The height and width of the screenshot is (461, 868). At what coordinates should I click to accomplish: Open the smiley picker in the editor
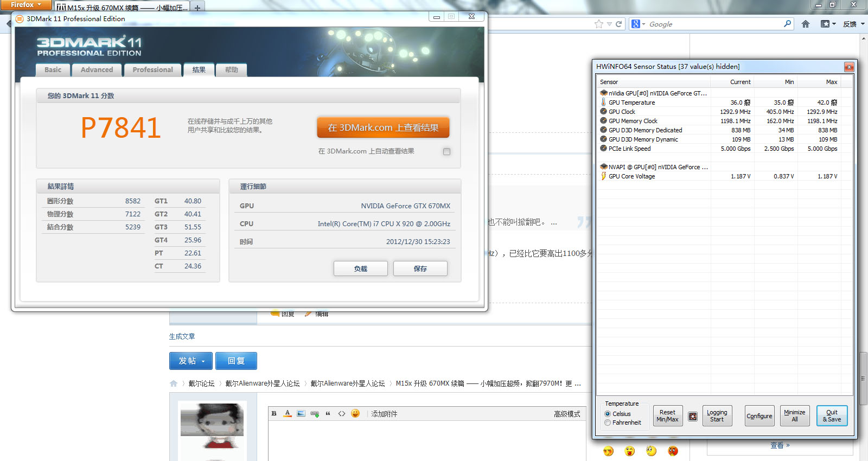pos(355,413)
